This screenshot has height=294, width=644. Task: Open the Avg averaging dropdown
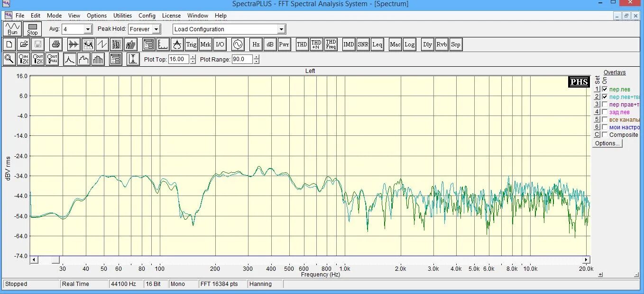88,29
